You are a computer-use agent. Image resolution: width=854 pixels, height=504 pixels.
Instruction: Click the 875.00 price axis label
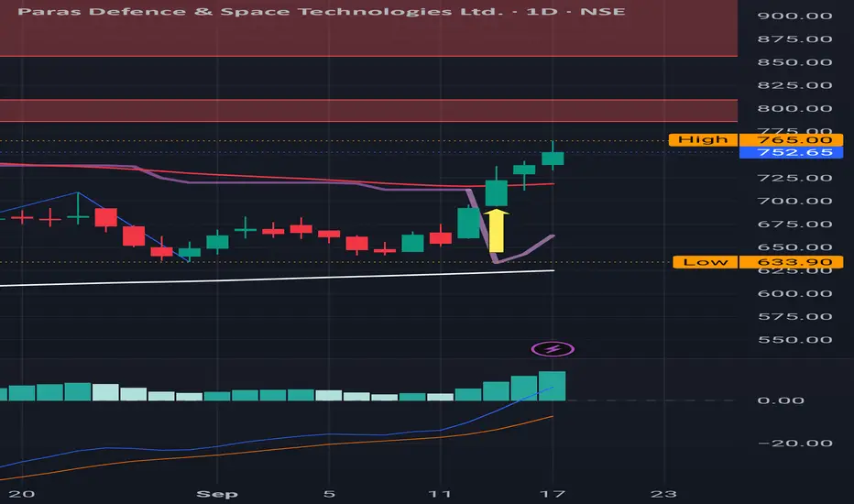tap(794, 39)
